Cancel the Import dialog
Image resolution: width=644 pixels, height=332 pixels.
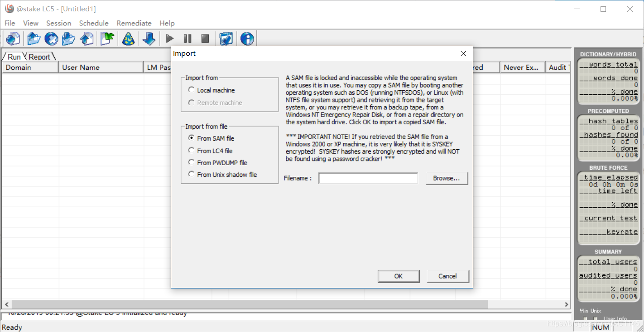point(447,276)
